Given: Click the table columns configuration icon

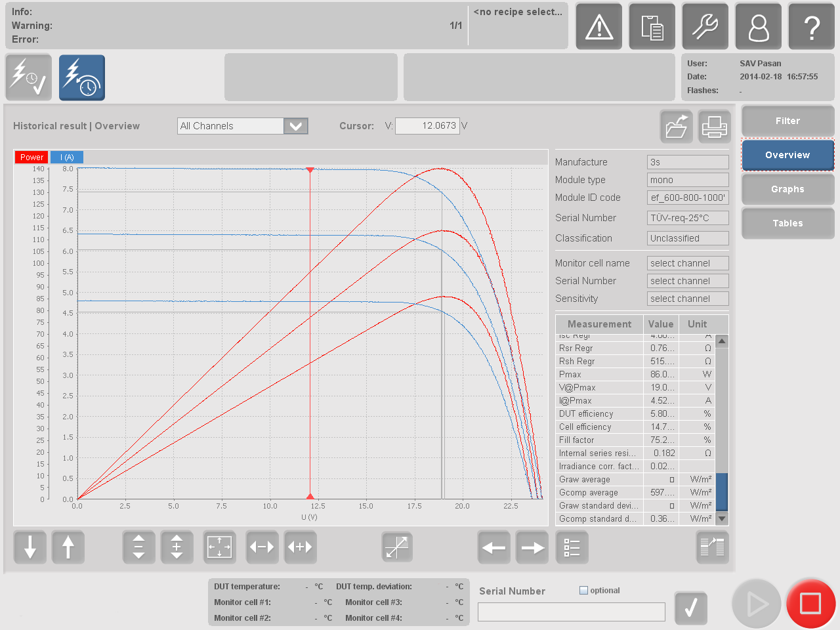Looking at the screenshot, I should (712, 547).
